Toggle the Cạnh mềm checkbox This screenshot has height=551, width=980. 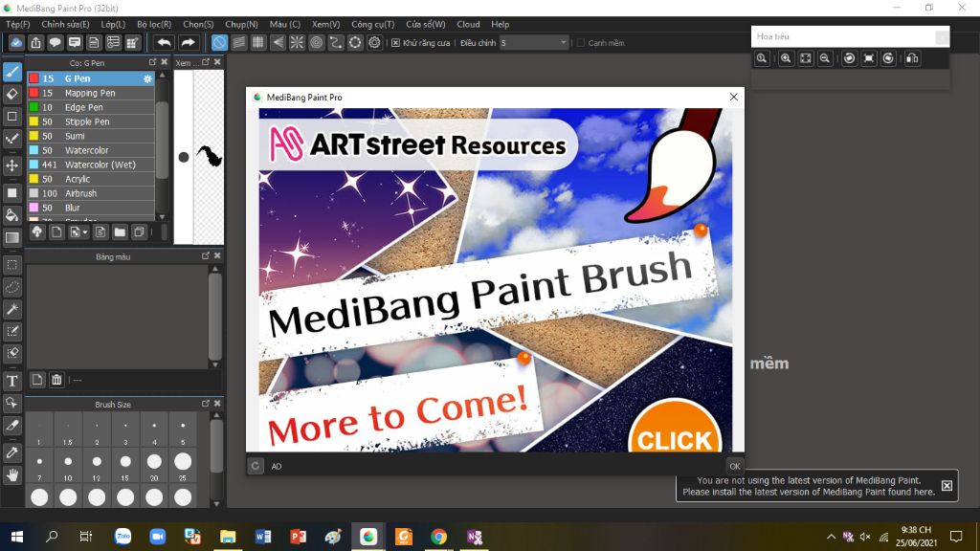(581, 42)
